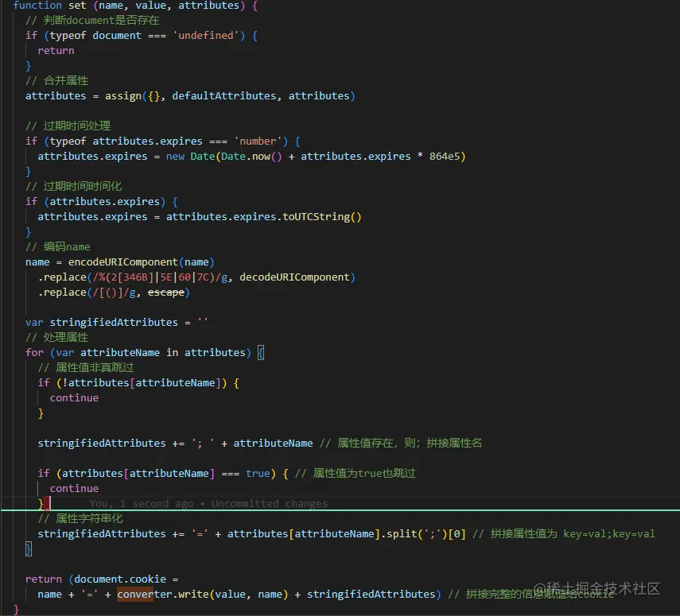The width and height of the screenshot is (680, 616).
Task: Click the '.write(value, name)' call
Action: point(231,595)
